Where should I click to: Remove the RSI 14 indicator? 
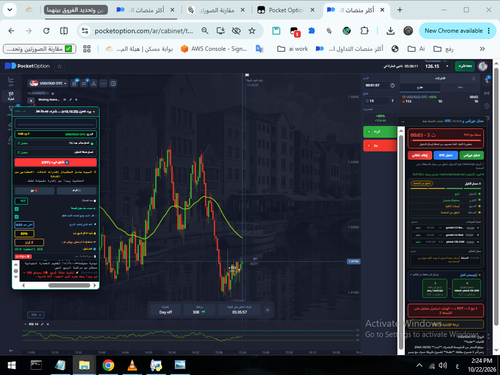coord(48,324)
